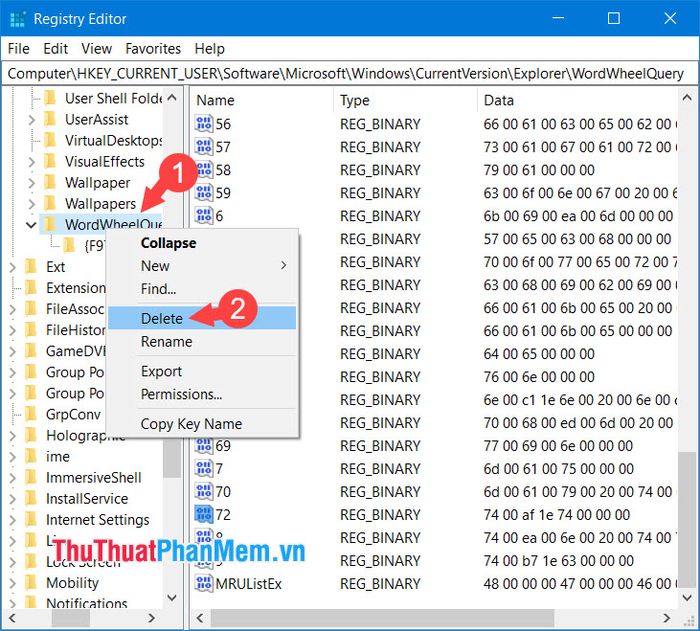Click the MRUListEx value icon
This screenshot has height=631, width=700.
[204, 584]
